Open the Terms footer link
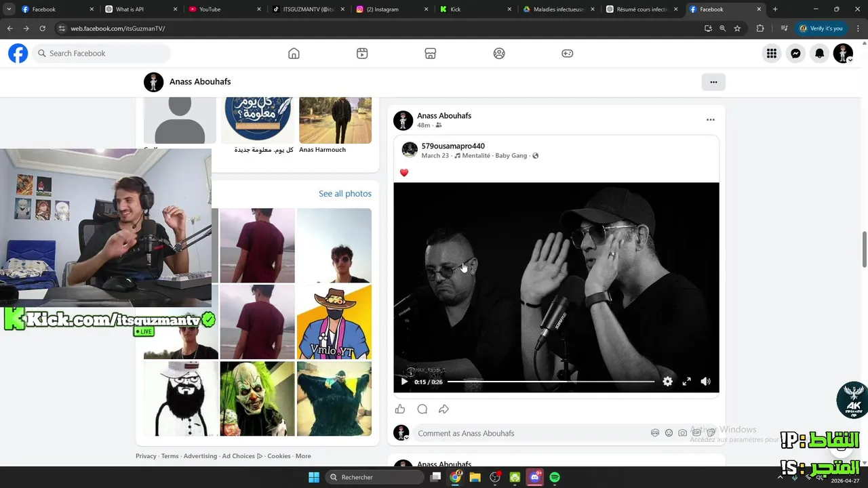This screenshot has height=488, width=868. [x=170, y=456]
